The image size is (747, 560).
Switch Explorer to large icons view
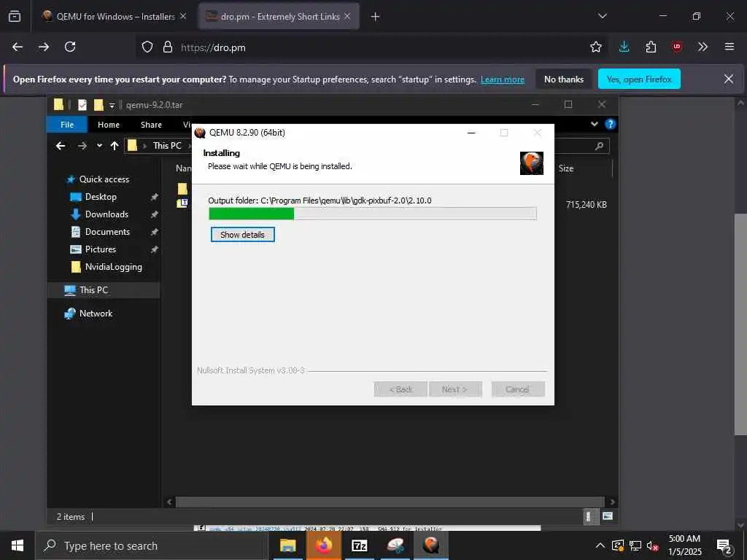click(x=607, y=516)
